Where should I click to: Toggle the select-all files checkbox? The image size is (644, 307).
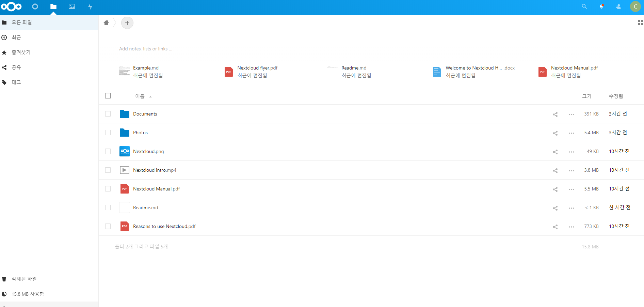[x=108, y=96]
